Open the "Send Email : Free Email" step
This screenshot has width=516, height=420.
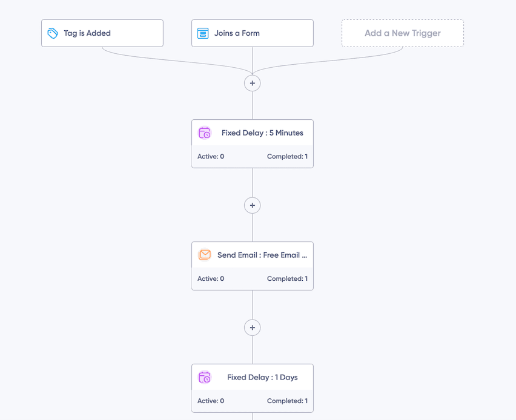tap(260, 255)
